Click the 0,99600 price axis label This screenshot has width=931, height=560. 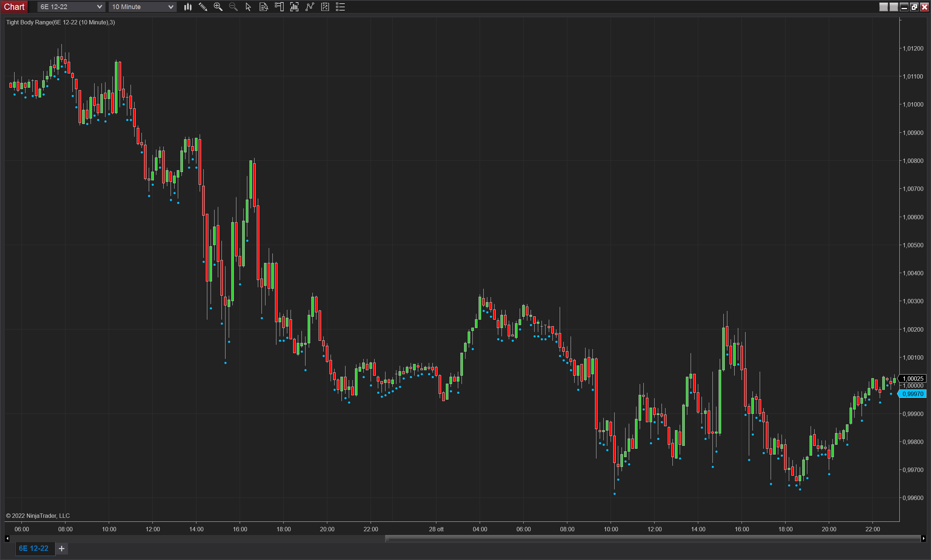[913, 498]
